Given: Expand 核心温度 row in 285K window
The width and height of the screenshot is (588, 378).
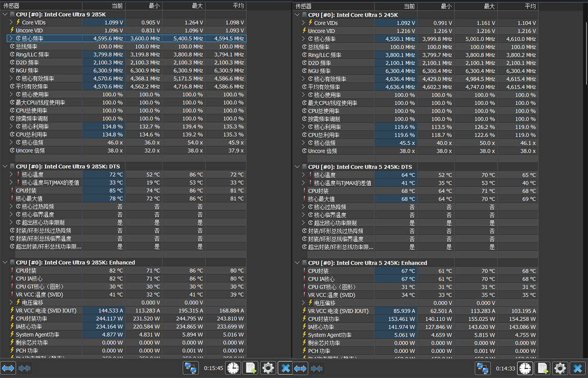Looking at the screenshot, I should [11, 174].
